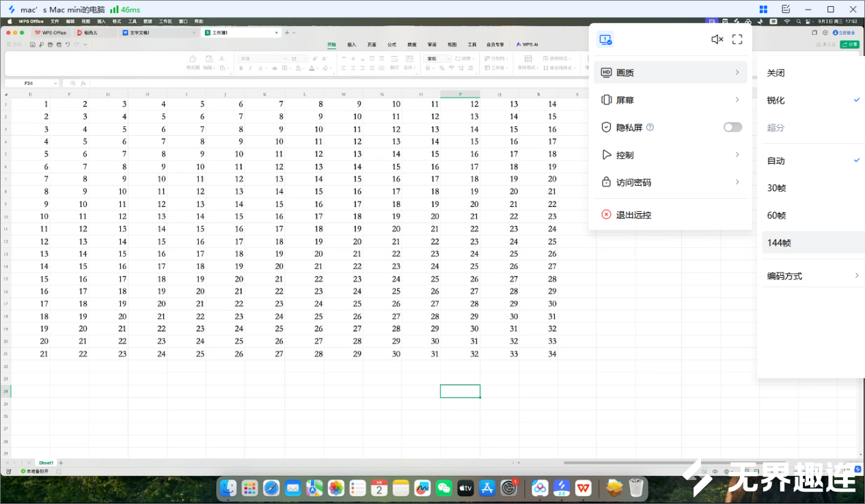Select the Sheet1 sheet tab

tap(46, 462)
